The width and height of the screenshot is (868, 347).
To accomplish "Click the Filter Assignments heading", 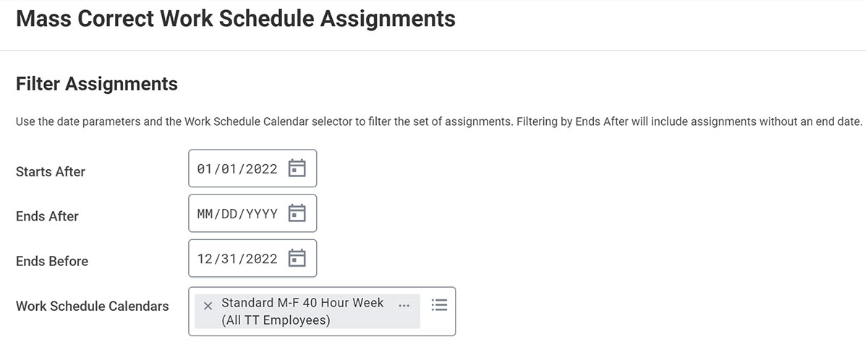I will [x=97, y=84].
